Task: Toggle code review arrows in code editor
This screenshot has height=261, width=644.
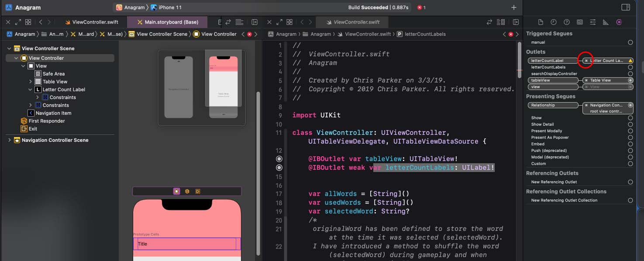Action: 490,22
